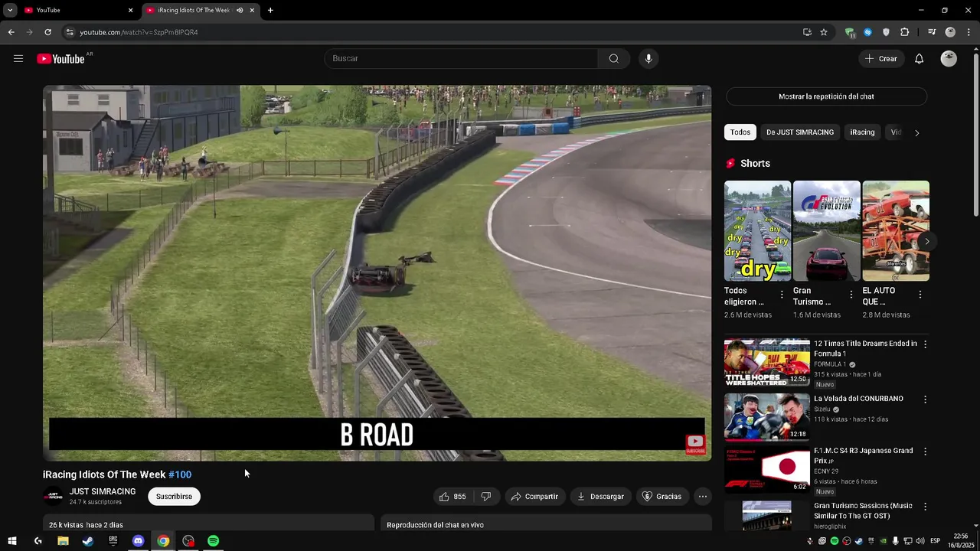The width and height of the screenshot is (980, 551).
Task: Open menu for Gran Turismo Sessions video
Action: pos(925,507)
